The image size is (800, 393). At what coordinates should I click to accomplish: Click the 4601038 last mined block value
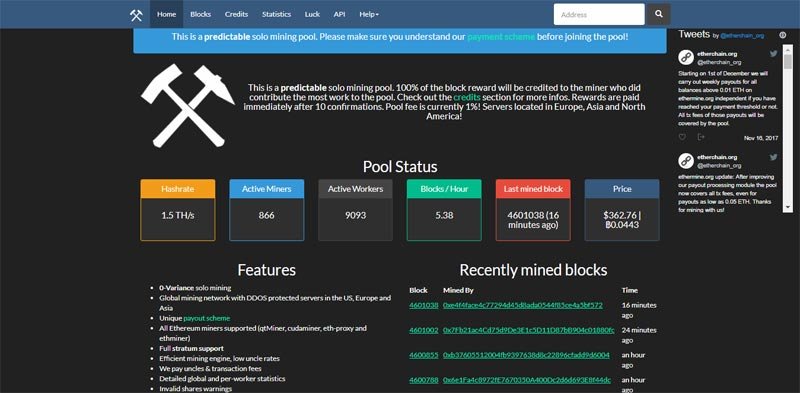pos(533,220)
